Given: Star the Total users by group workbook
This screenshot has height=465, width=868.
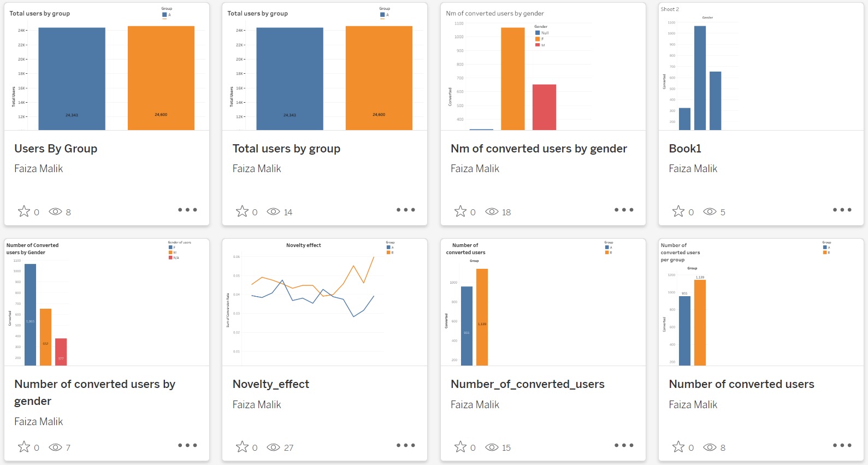Looking at the screenshot, I should coord(242,211).
